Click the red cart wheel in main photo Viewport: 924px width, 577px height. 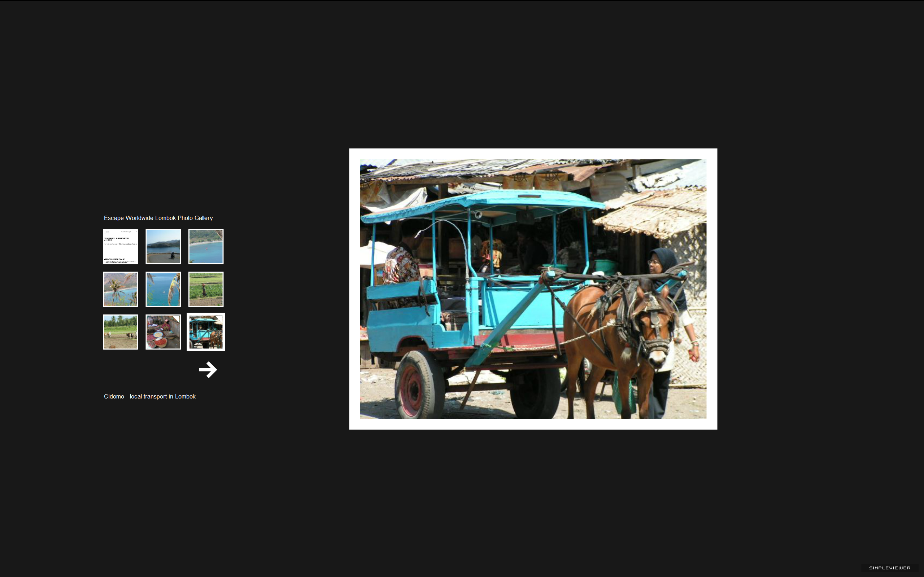(419, 386)
